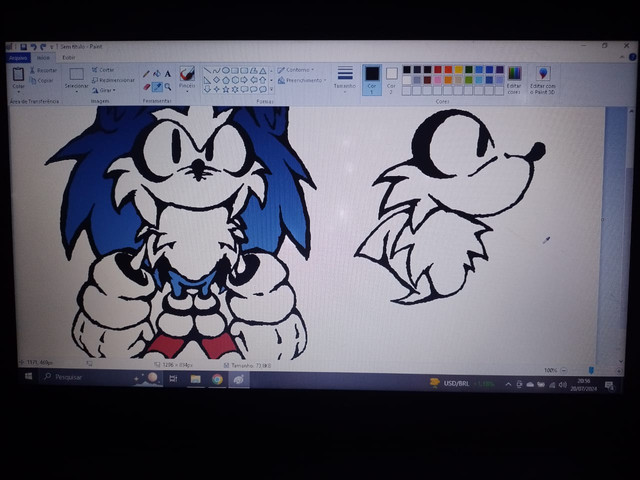Collapse the ribbon with the chevron
Image resolution: width=640 pixels, height=480 pixels.
click(x=622, y=57)
